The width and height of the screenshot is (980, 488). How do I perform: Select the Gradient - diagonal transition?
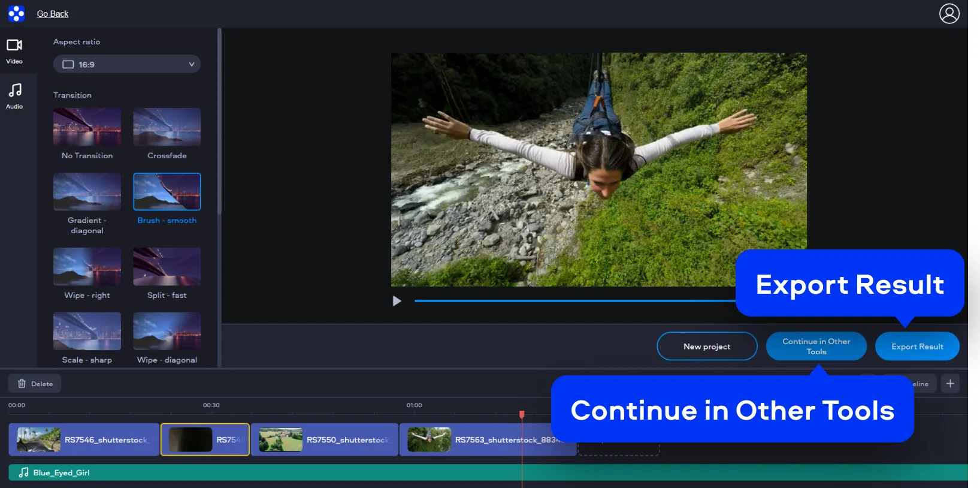pyautogui.click(x=87, y=192)
